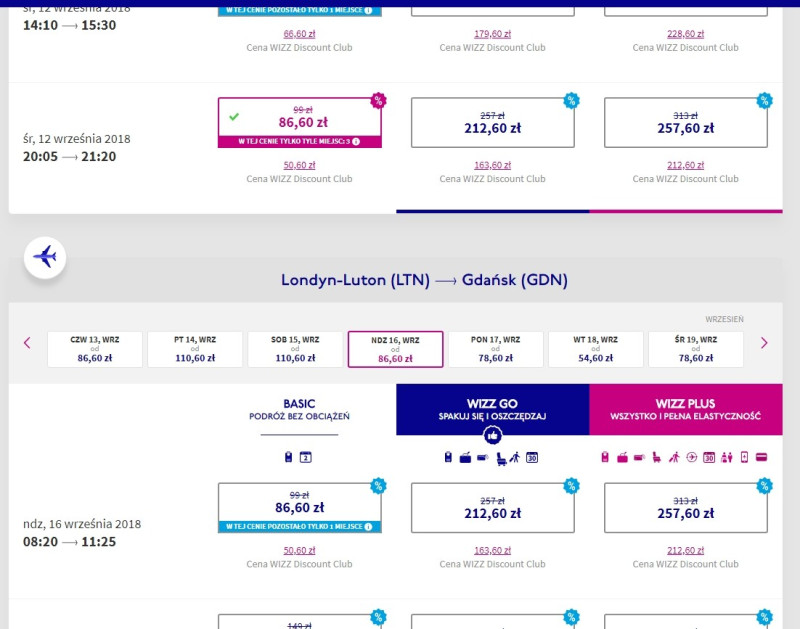Click the WIZZ GO 30-day calendar icon

point(532,458)
